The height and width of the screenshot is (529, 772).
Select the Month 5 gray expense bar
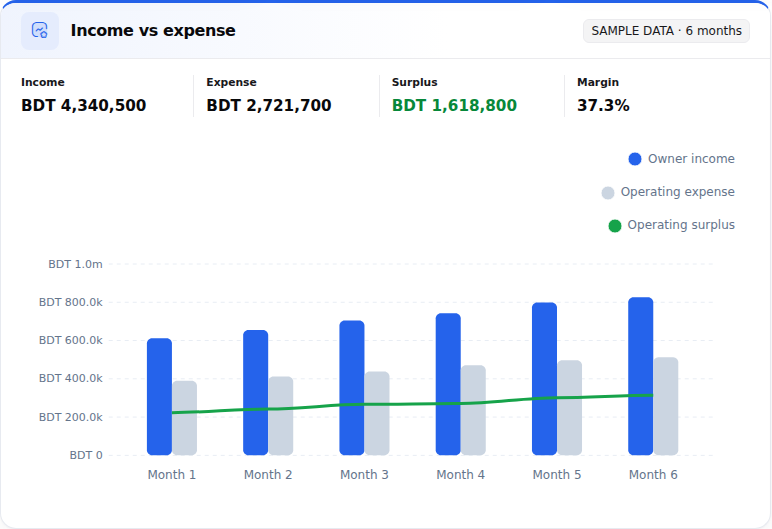coord(570,407)
